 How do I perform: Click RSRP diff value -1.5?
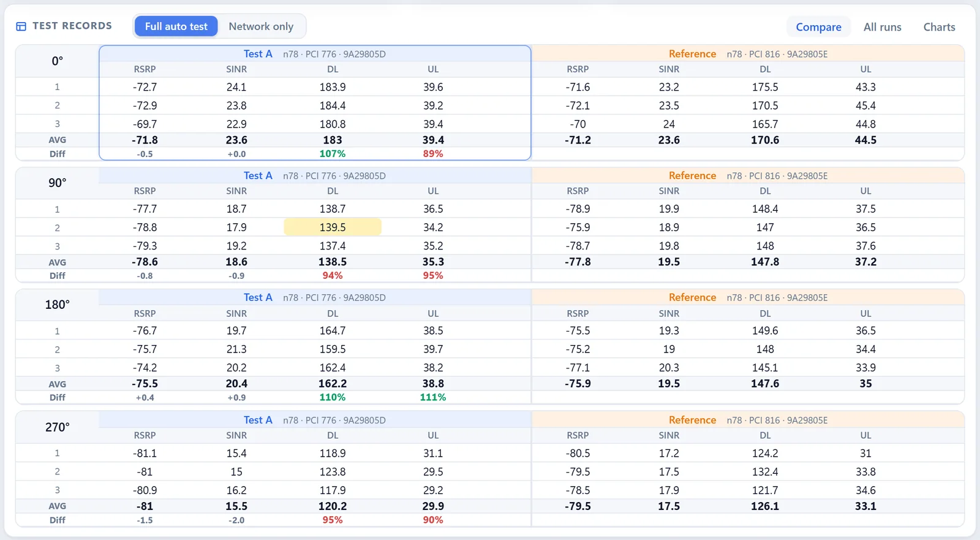point(145,520)
